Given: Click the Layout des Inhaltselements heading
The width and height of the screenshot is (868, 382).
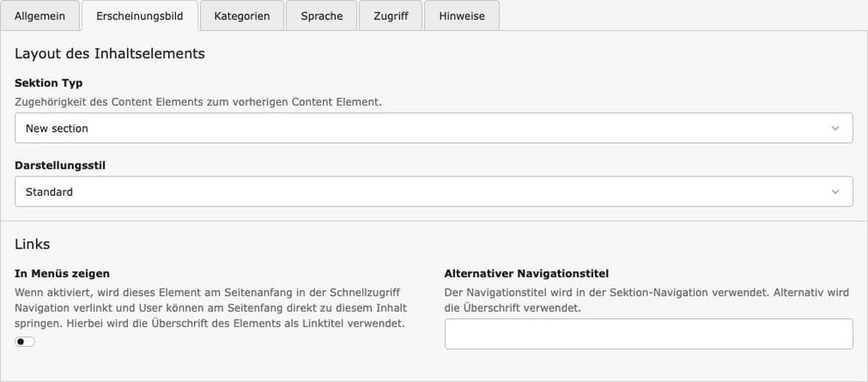Looking at the screenshot, I should (x=109, y=54).
